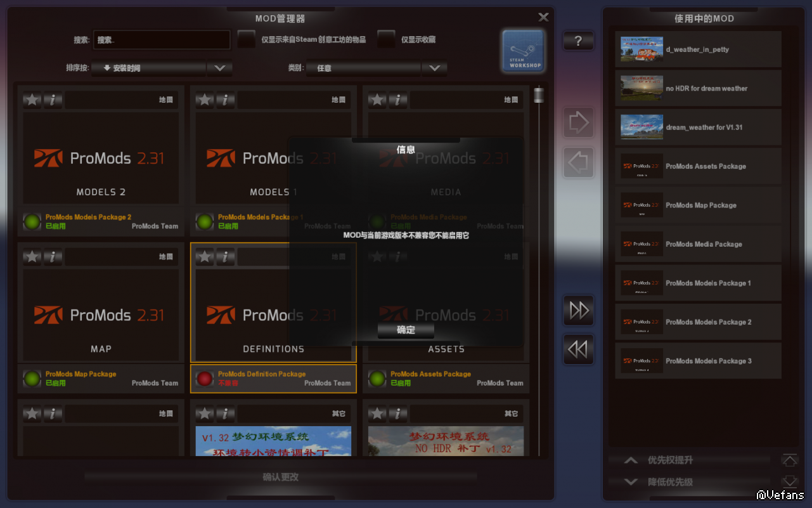Activate all mods with the double right arrow
The image size is (812, 508).
coord(578,310)
